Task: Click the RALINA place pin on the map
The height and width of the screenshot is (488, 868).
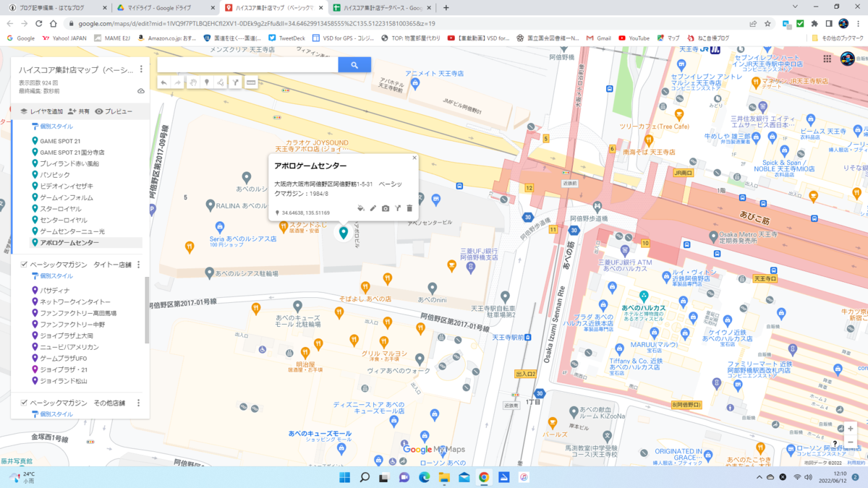Action: pos(210,206)
